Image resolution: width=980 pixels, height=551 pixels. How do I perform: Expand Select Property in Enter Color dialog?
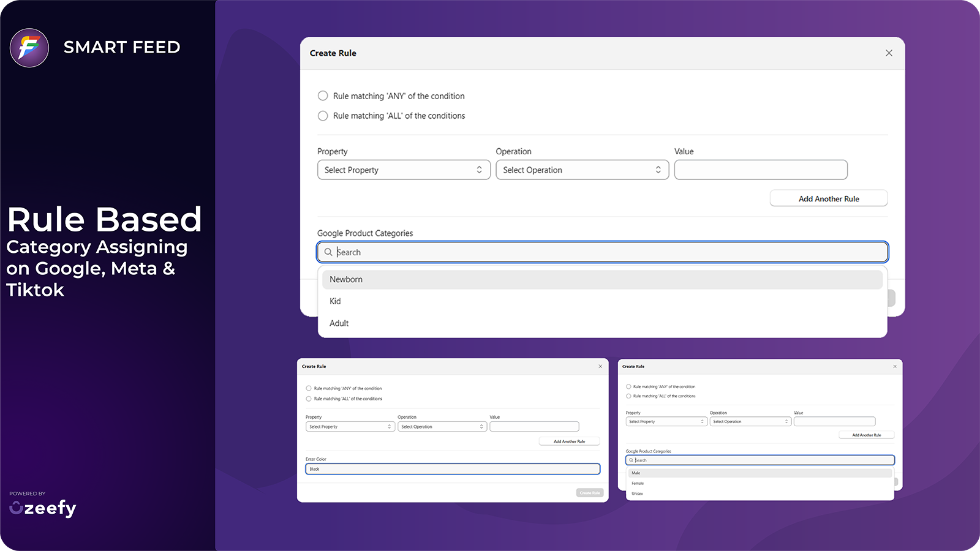pyautogui.click(x=350, y=427)
